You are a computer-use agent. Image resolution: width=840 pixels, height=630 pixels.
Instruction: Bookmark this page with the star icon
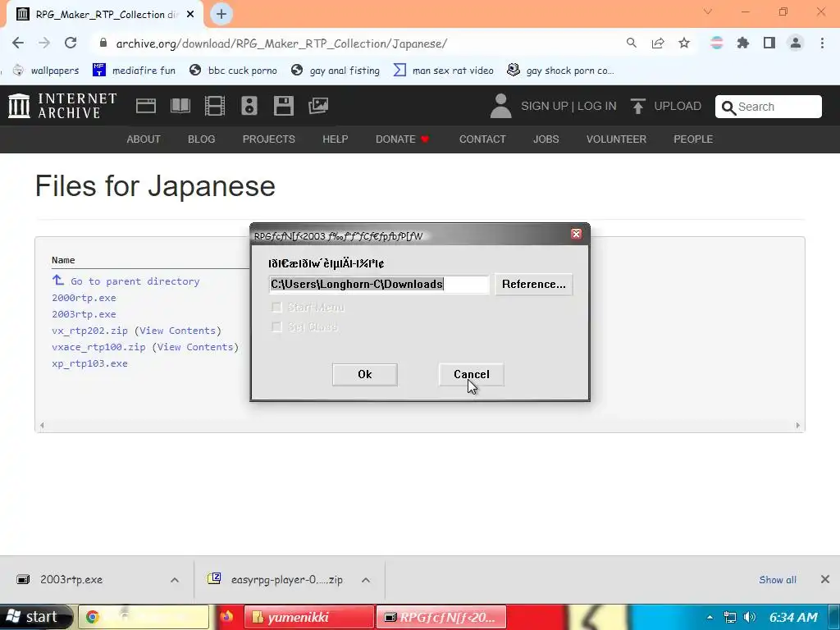684,43
